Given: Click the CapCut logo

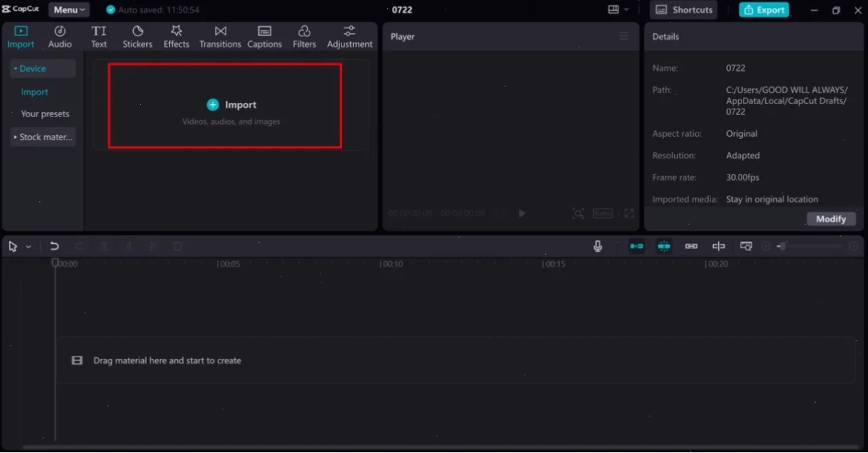Looking at the screenshot, I should pyautogui.click(x=20, y=9).
